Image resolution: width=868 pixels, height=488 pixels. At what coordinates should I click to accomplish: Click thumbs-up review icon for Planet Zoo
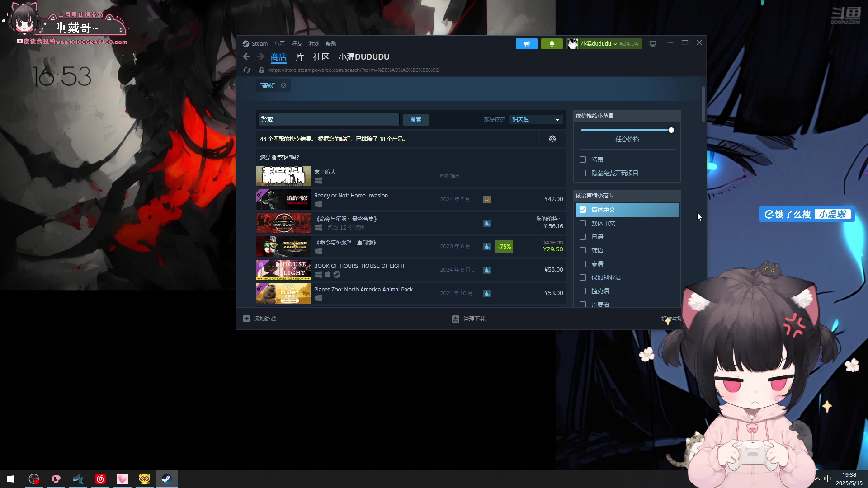487,294
